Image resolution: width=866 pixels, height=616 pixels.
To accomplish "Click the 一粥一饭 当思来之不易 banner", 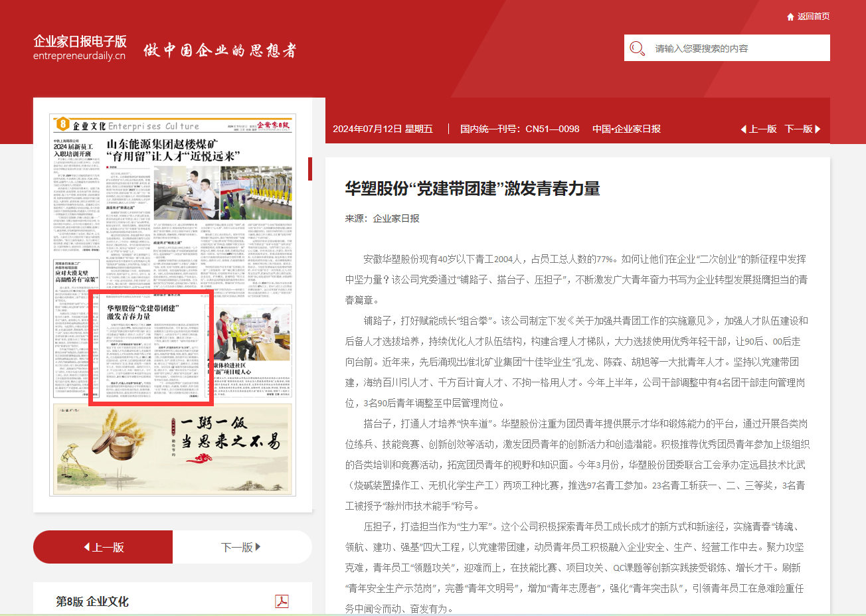I will pyautogui.click(x=173, y=449).
